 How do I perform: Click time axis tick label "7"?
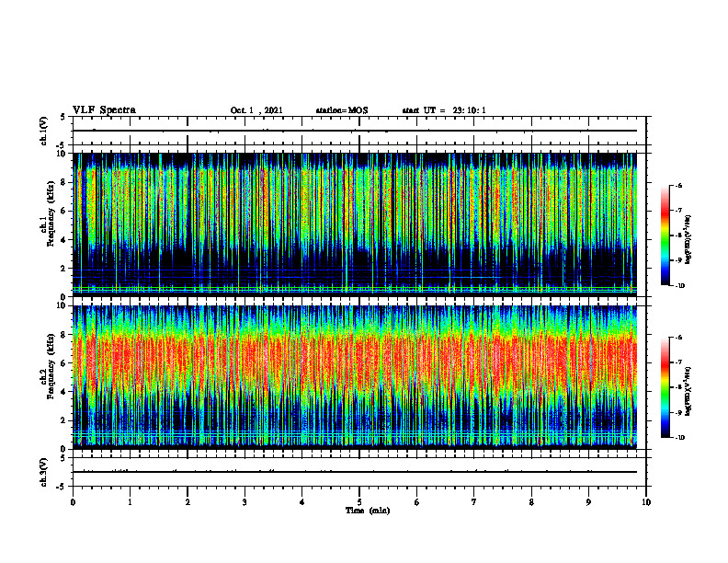coord(474,502)
